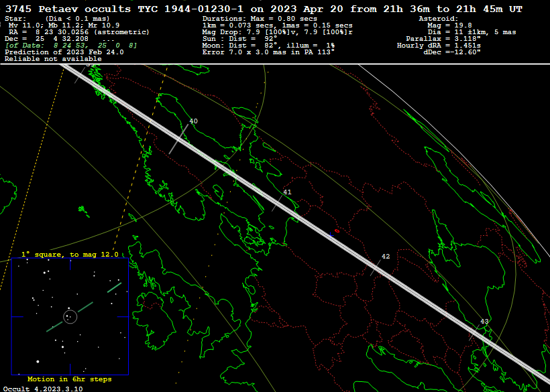Select '1km = 0.073 secs, 1mas = 0.15 secs'
Viewport: 550px width, 392px height.
tap(278, 25)
